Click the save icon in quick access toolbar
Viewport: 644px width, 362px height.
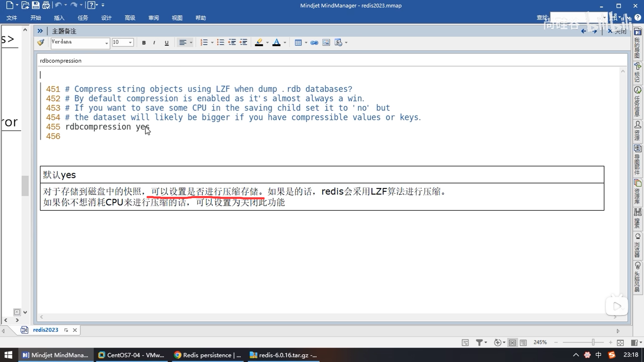[x=36, y=5]
